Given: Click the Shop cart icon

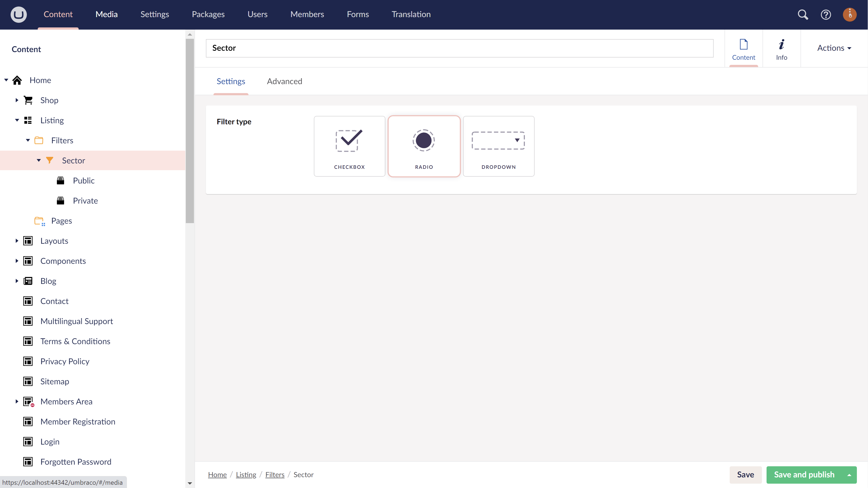Looking at the screenshot, I should pos(28,100).
